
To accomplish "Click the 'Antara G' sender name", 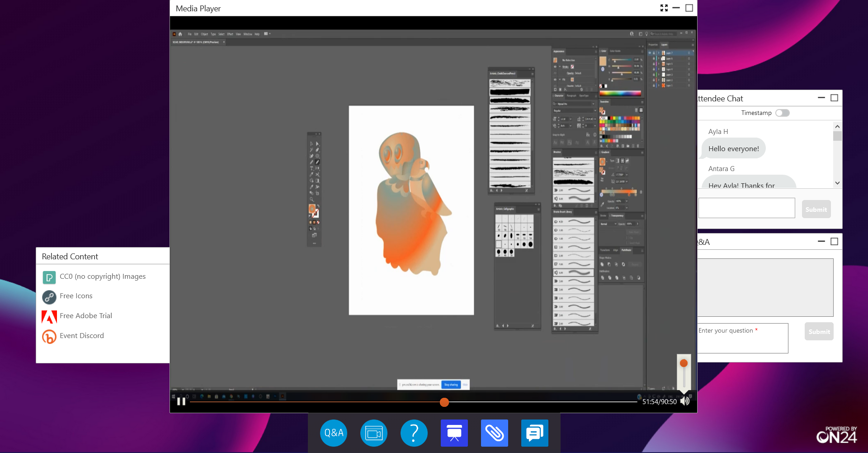I will [x=721, y=169].
